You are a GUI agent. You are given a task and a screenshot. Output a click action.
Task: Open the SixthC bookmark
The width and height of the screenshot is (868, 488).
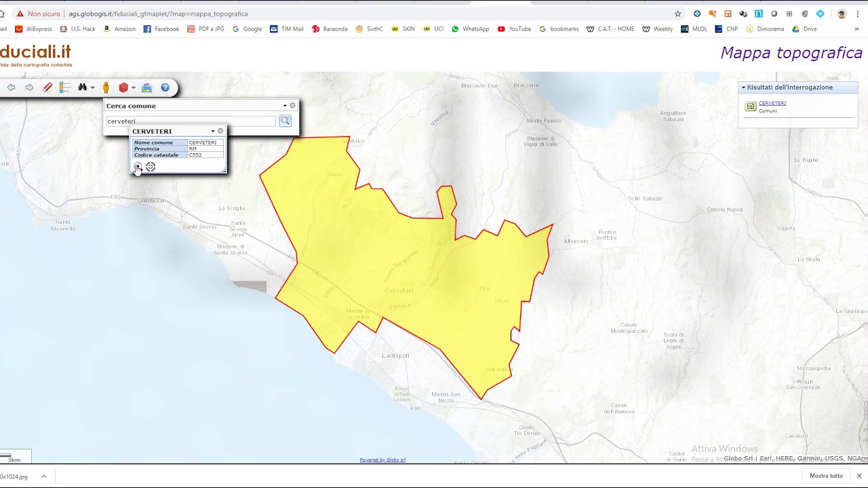pyautogui.click(x=369, y=29)
